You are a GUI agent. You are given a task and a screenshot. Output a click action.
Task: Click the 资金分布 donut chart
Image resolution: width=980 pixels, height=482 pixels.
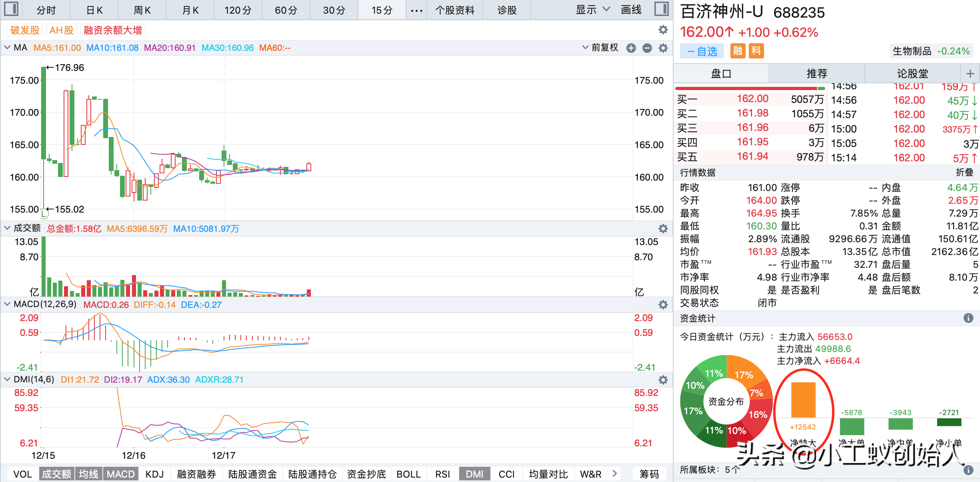726,401
